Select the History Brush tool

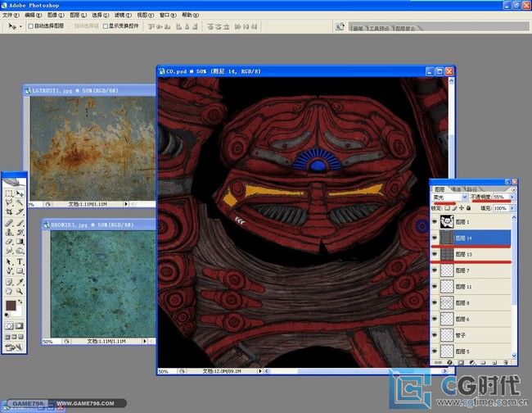(20, 232)
